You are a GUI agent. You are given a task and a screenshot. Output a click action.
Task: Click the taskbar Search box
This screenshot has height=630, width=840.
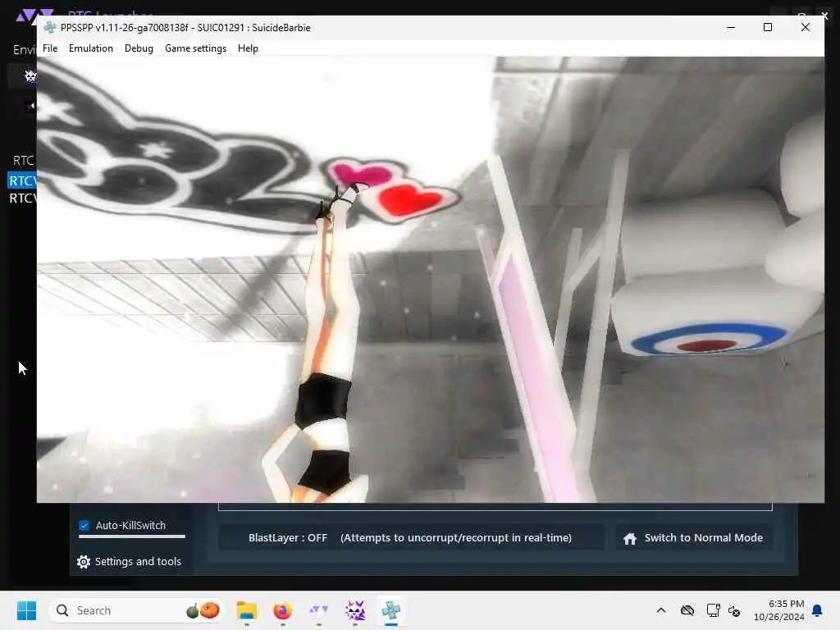137,610
